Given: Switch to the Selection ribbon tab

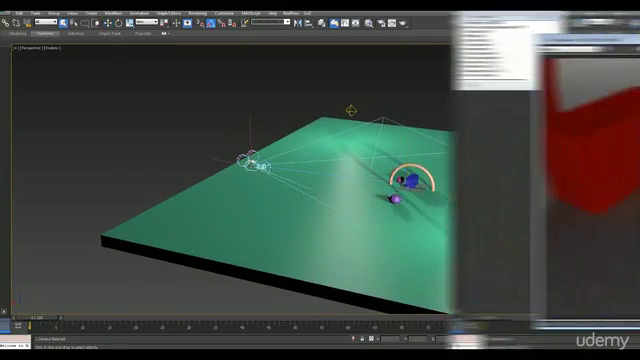Looking at the screenshot, I should click(76, 33).
